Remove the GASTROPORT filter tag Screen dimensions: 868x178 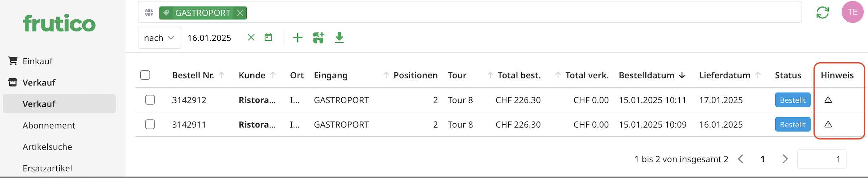240,13
